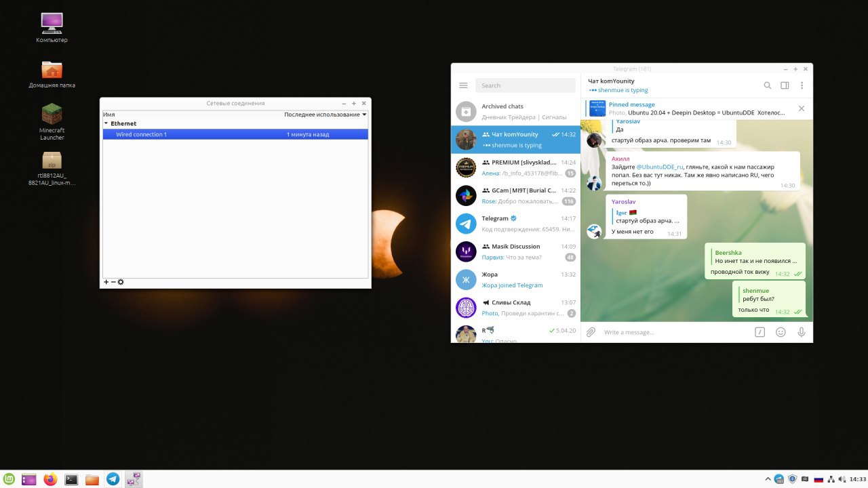The image size is (868, 488).
Task: Jump to the quoted Igor reply
Action: 648,216
